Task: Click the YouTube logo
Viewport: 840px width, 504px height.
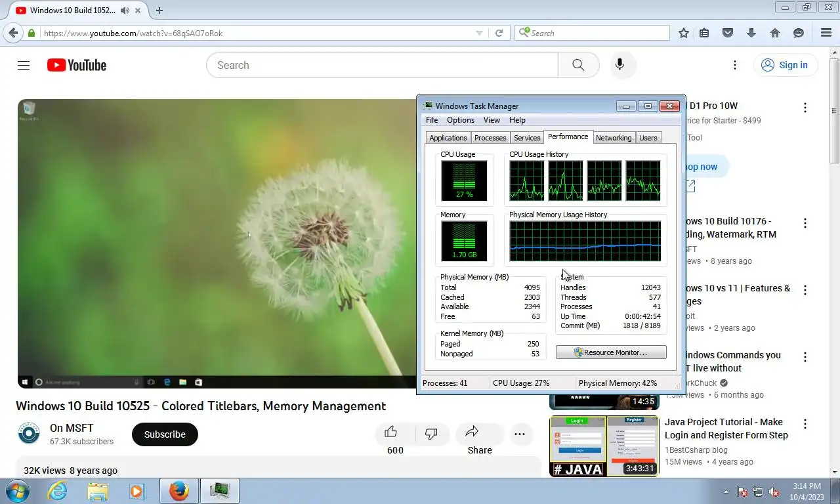Action: pos(77,65)
